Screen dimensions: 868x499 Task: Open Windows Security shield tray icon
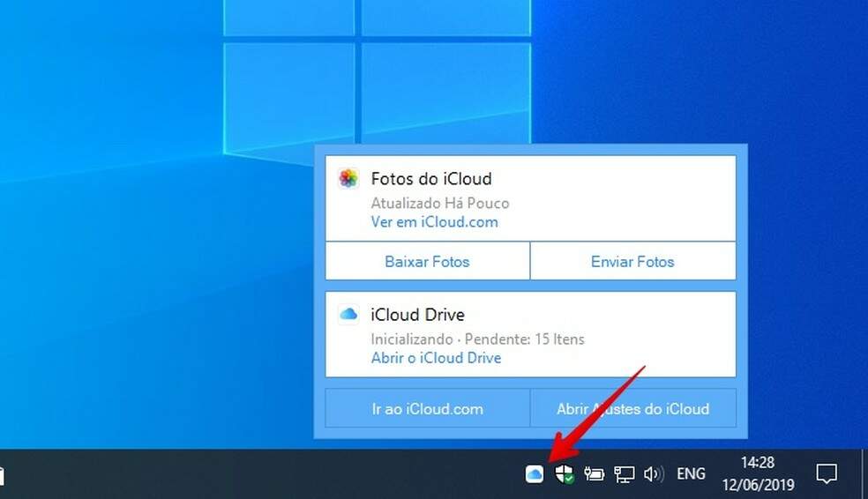(565, 474)
